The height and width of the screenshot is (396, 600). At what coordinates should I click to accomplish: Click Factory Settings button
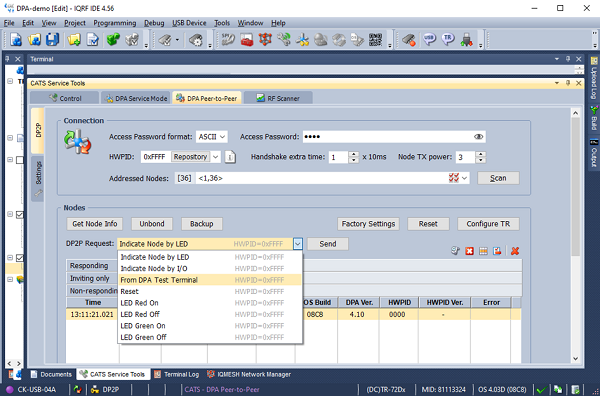(x=368, y=224)
